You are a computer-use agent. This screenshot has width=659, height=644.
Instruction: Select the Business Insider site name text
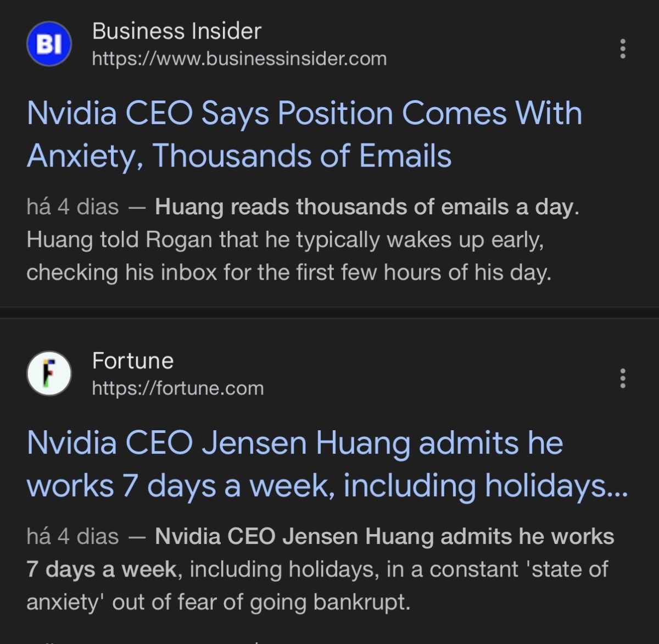177,32
